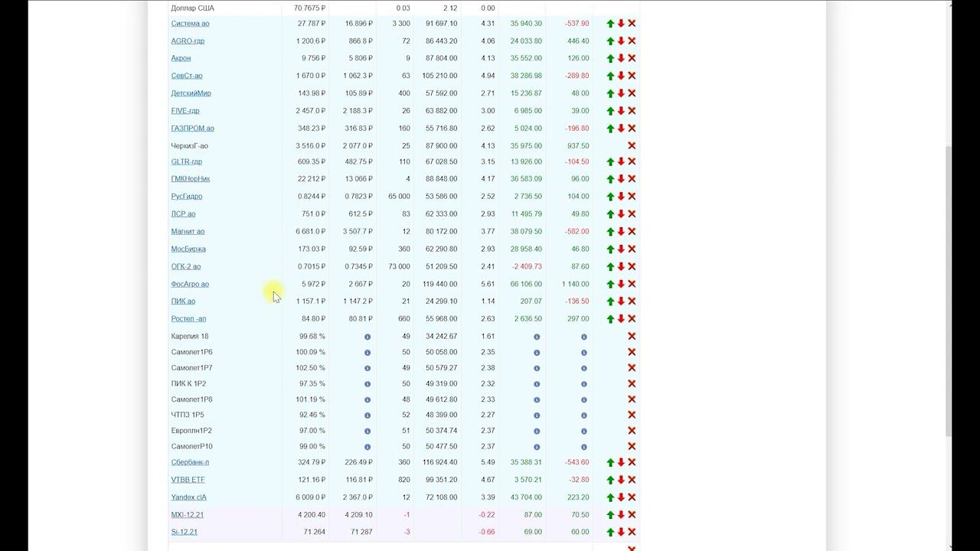This screenshot has height=551, width=980.
Task: Move Сбербанк-п row up
Action: pyautogui.click(x=610, y=462)
